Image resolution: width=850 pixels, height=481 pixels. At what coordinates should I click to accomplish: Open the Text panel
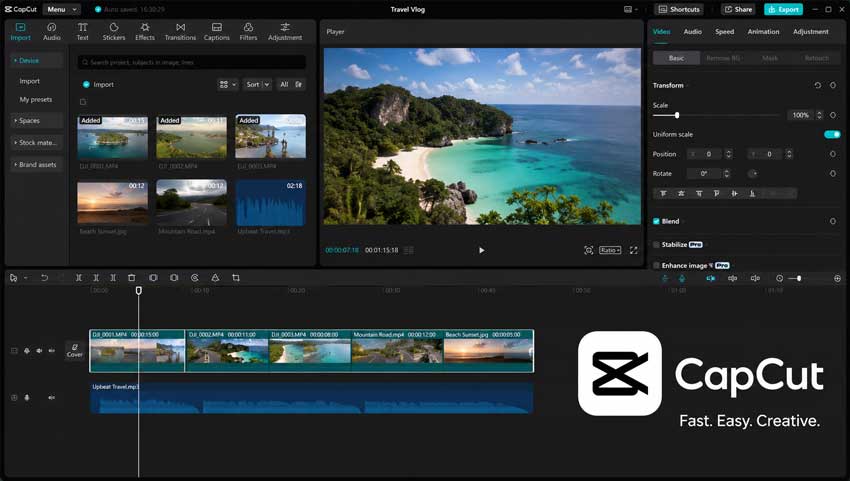82,31
